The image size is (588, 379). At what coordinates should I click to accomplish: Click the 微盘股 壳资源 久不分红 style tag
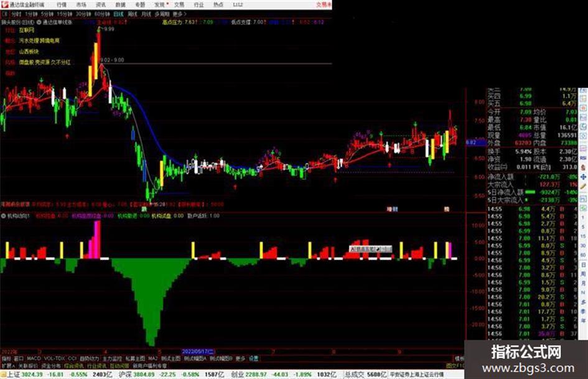click(x=45, y=62)
